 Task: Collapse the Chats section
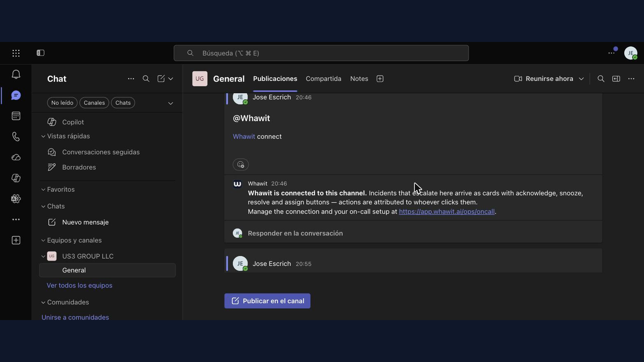43,206
